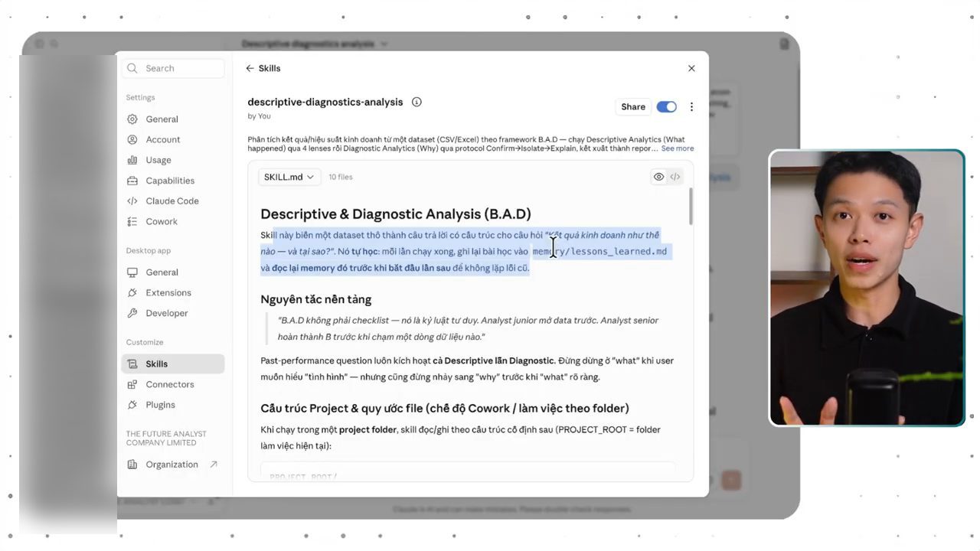Click the Share button
Viewport: 980px width, 551px height.
pos(633,107)
